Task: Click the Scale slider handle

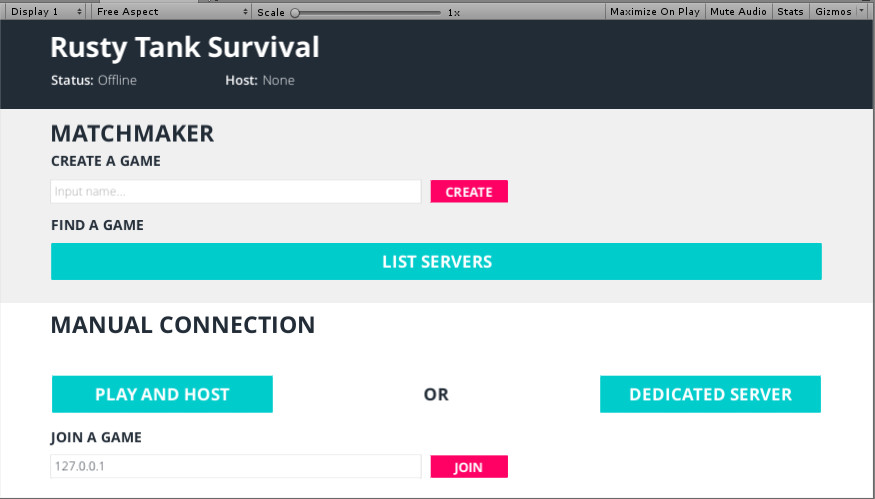Action: pyautogui.click(x=295, y=13)
